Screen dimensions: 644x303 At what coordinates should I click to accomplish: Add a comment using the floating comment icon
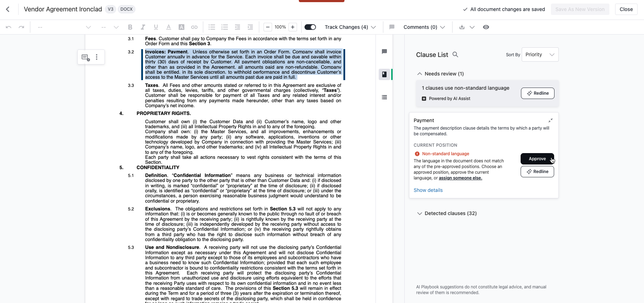click(x=86, y=57)
